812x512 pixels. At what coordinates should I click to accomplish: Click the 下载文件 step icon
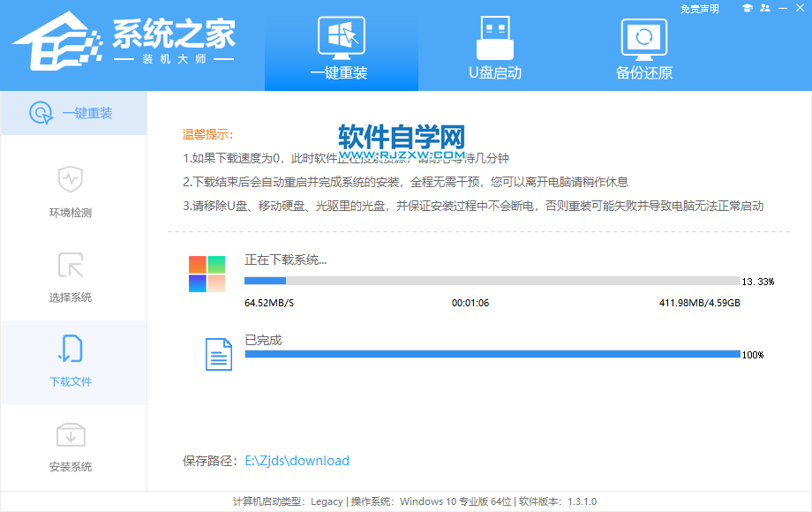[71, 349]
